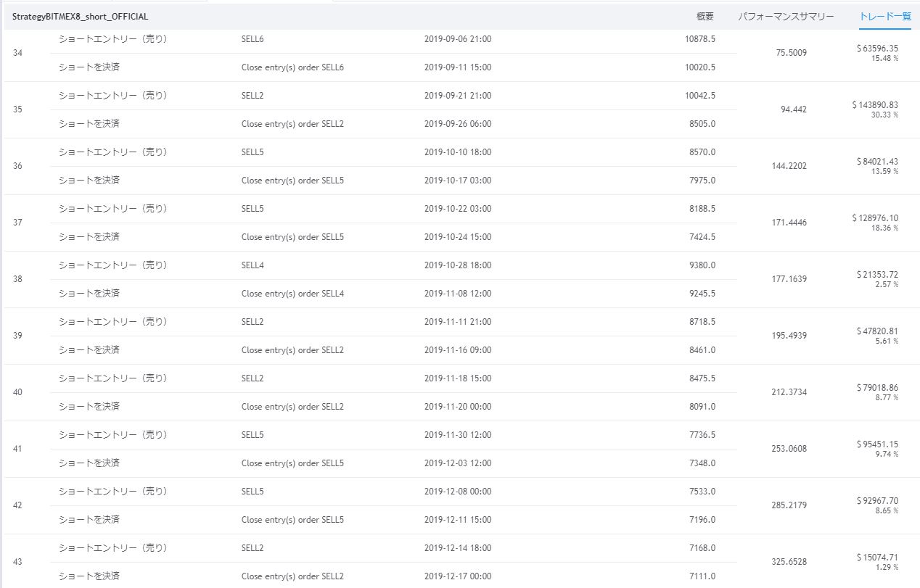Screen dimensions: 920x588
Task: Click the StrategyBITMEX8_short_OFFICIAL strategy title
Action: point(81,16)
